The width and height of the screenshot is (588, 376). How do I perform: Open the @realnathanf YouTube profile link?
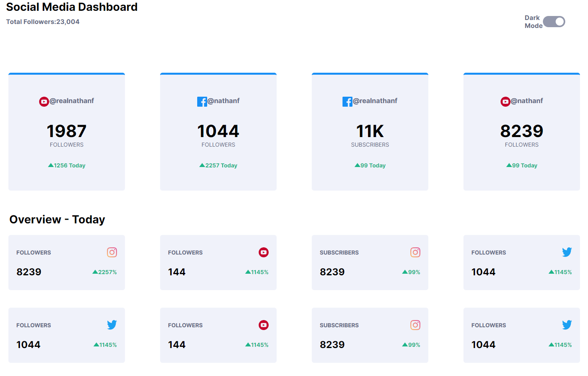click(x=72, y=101)
